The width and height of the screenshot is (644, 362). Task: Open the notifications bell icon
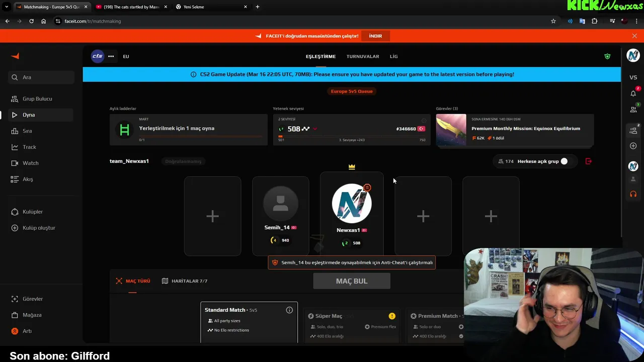point(633,93)
